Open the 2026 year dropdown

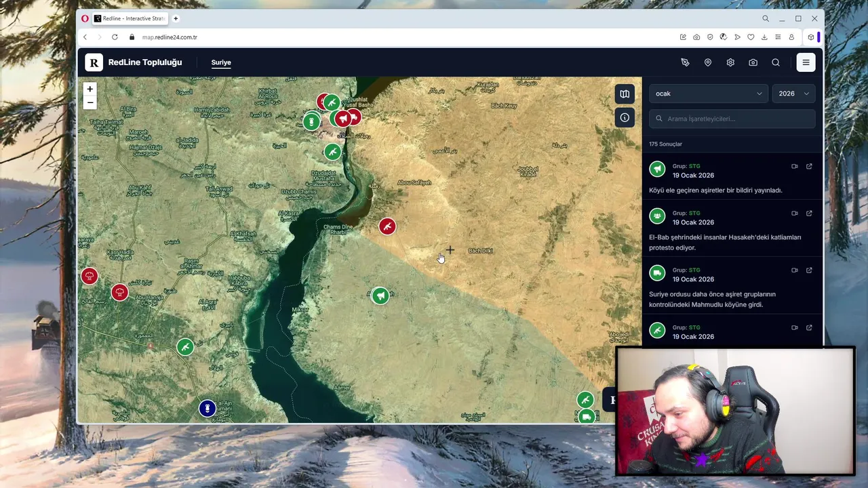(x=793, y=94)
